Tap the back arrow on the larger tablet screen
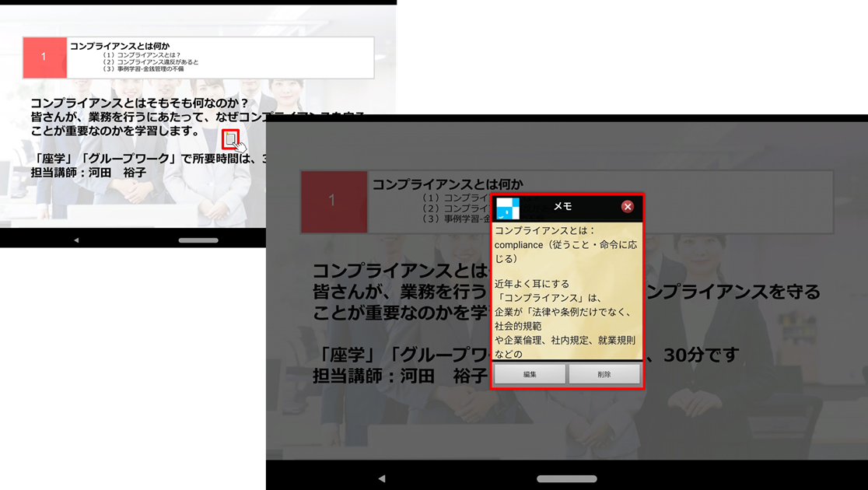 pos(381,478)
